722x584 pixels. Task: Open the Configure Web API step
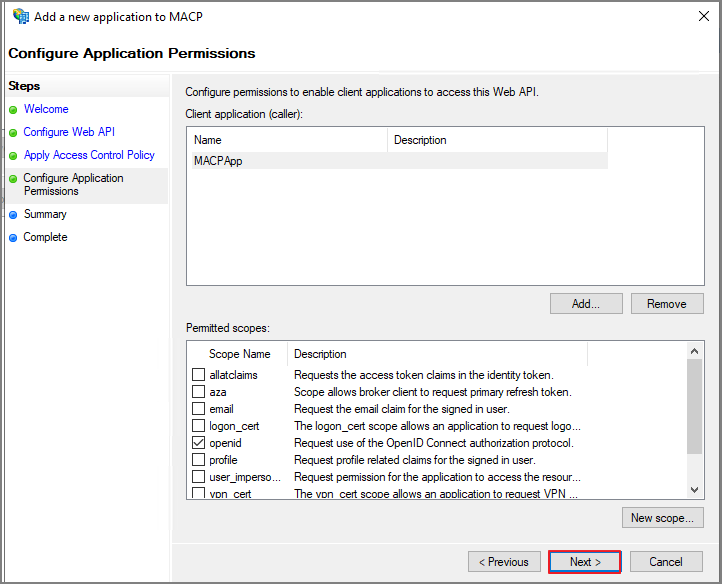[x=69, y=132]
